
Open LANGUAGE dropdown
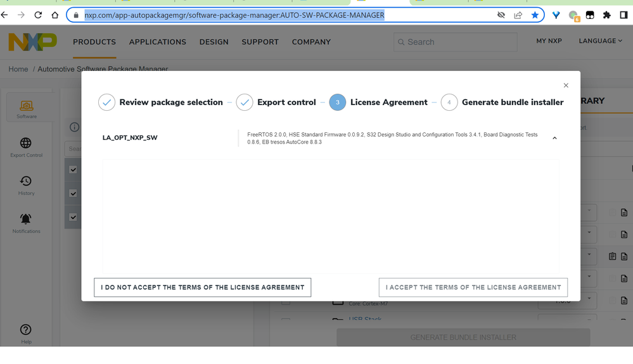click(x=601, y=41)
